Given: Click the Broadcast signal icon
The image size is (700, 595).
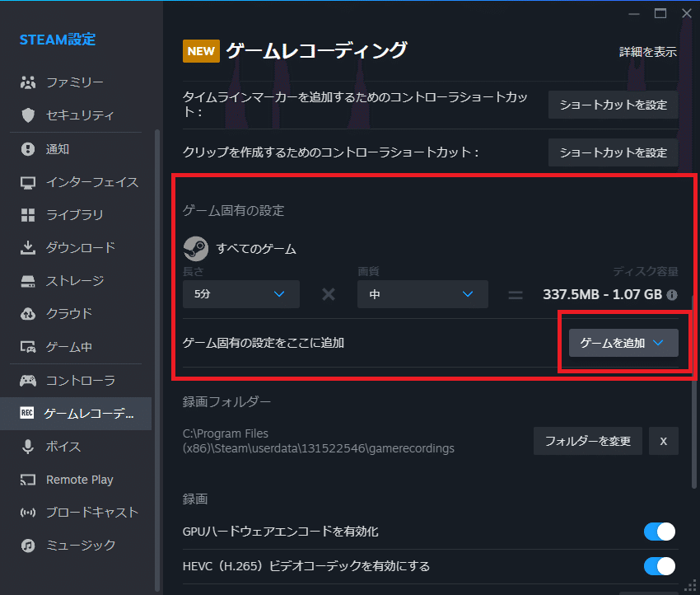Looking at the screenshot, I should pos(28,513).
